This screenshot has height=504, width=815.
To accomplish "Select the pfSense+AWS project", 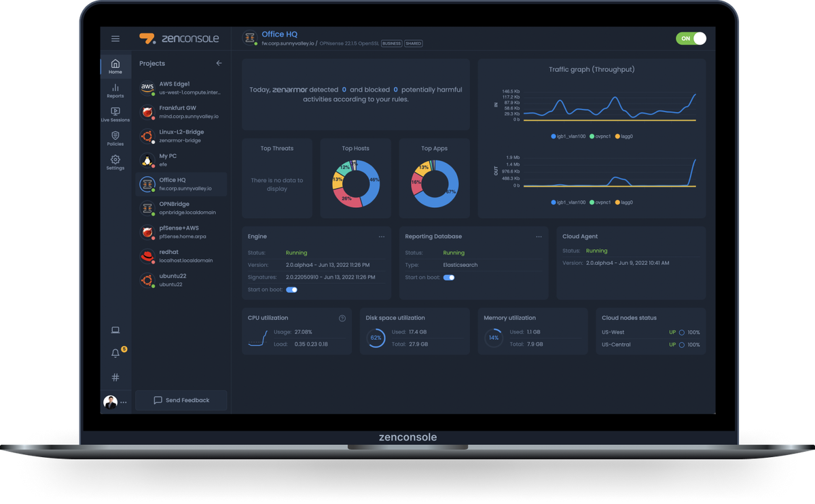I will (x=181, y=232).
